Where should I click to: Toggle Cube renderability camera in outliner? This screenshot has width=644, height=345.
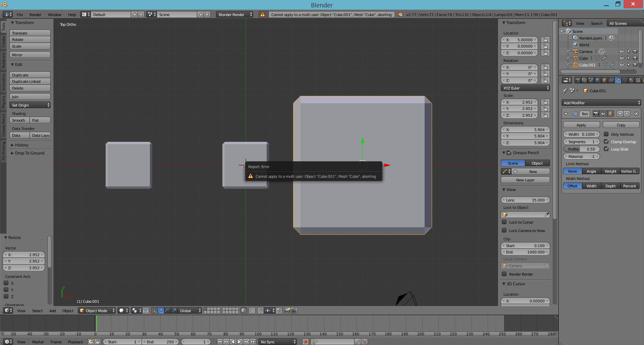(x=635, y=58)
